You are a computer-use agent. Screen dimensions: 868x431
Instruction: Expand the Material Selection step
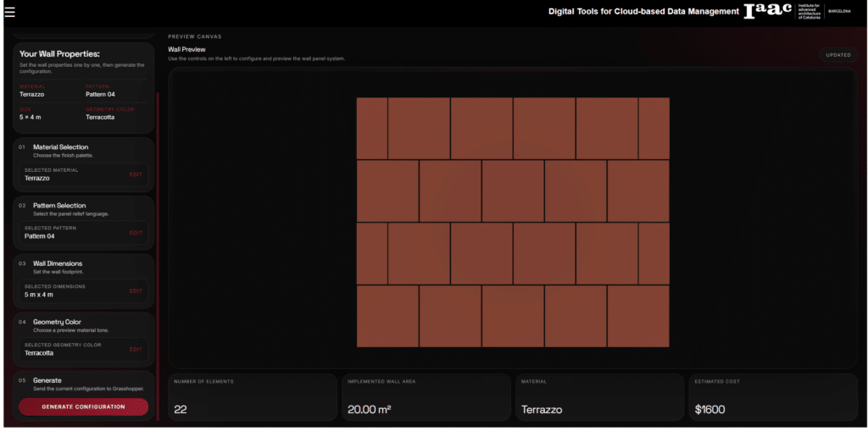(x=60, y=147)
